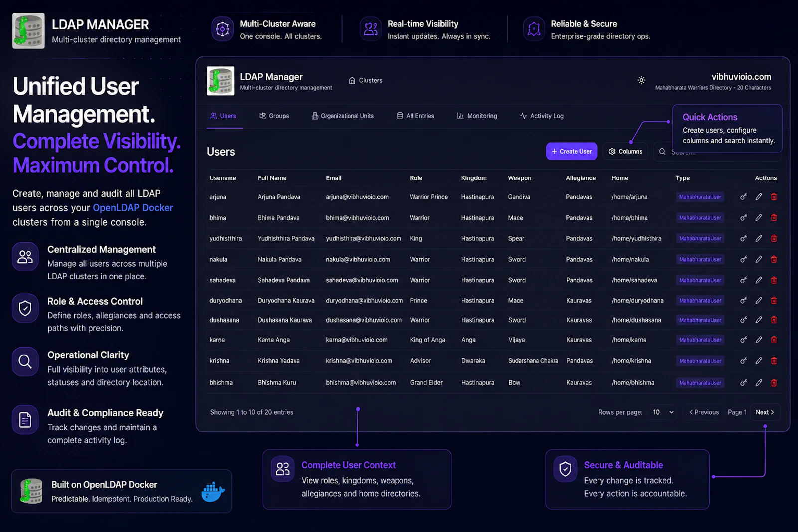Click the trash icon for bhishma
The height and width of the screenshot is (532, 798).
pyautogui.click(x=774, y=383)
